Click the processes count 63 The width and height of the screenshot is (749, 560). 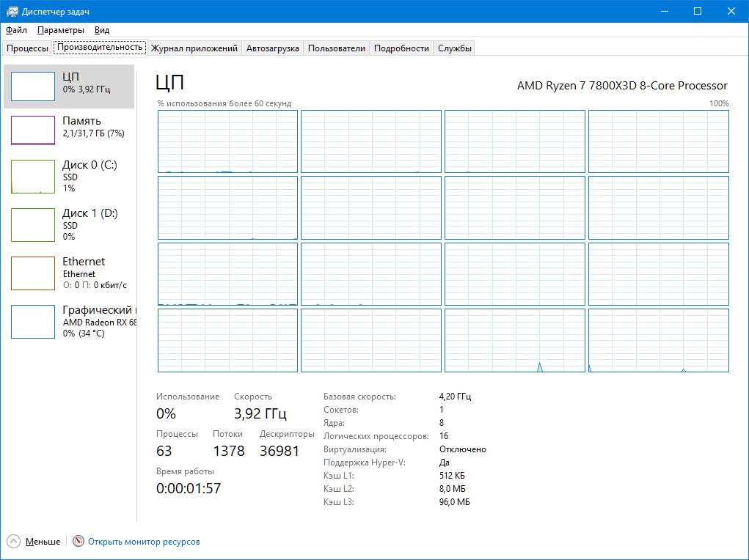pyautogui.click(x=164, y=451)
